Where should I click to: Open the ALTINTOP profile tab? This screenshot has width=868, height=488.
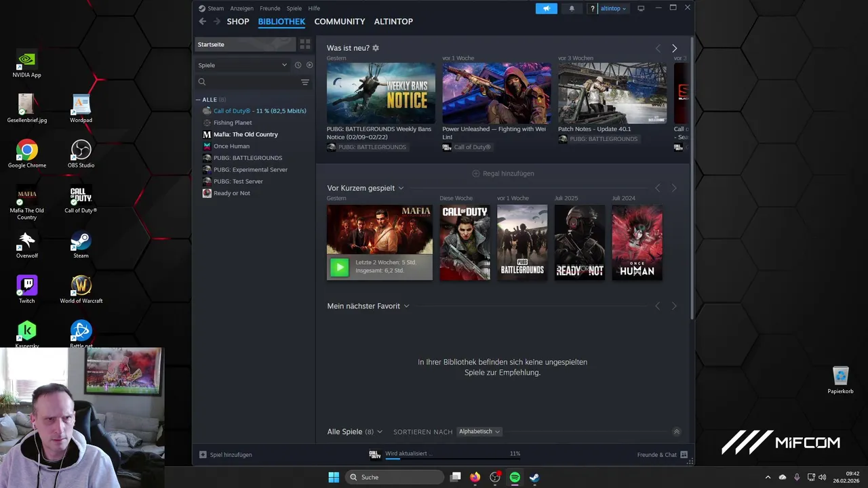[x=393, y=22]
